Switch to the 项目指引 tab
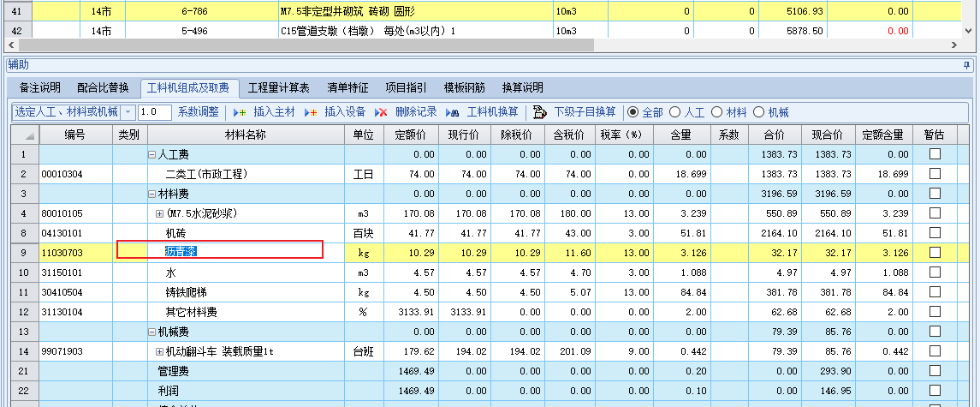 tap(406, 87)
